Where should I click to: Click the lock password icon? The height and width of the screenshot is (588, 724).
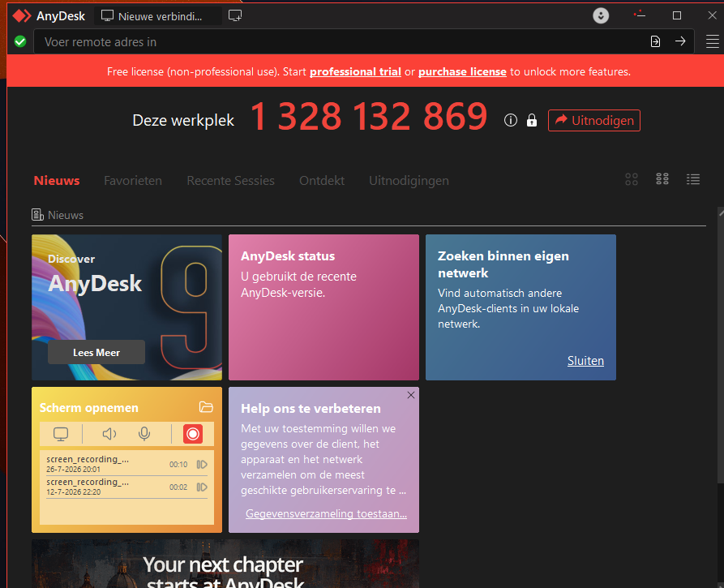coord(532,120)
